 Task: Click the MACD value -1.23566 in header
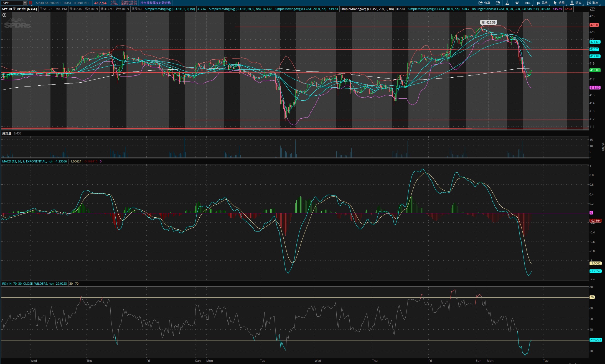(61, 161)
